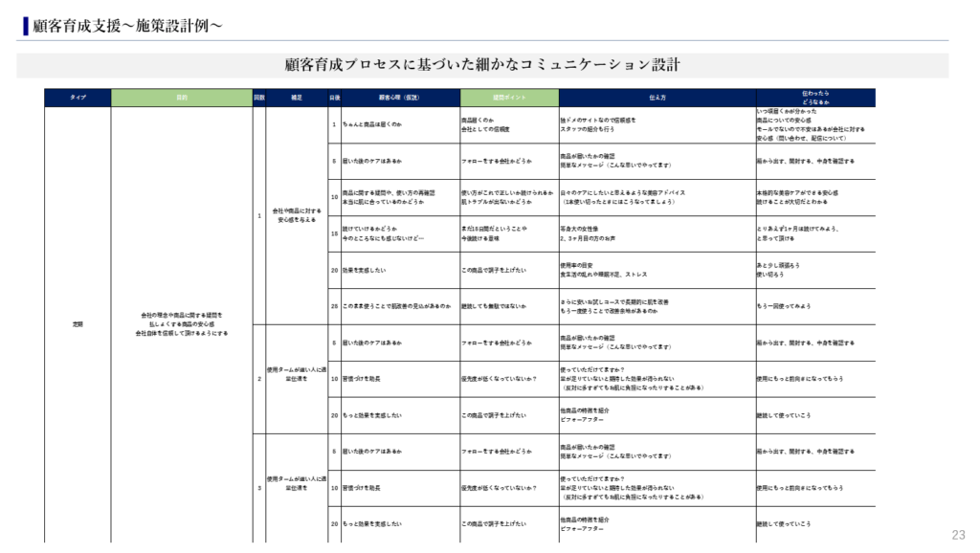Click the page number 23
Screen dimensions: 980x553
click(958, 535)
